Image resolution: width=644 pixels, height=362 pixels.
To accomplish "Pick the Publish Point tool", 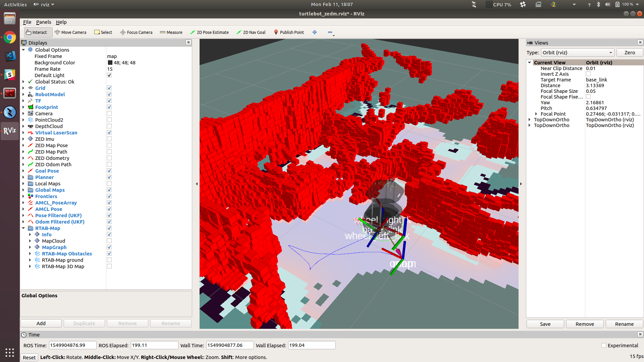I will [289, 32].
